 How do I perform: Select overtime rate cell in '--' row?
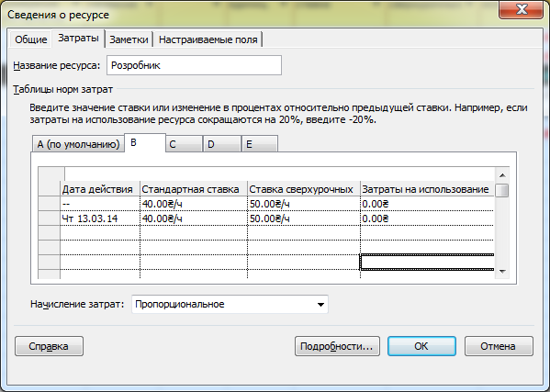304,204
